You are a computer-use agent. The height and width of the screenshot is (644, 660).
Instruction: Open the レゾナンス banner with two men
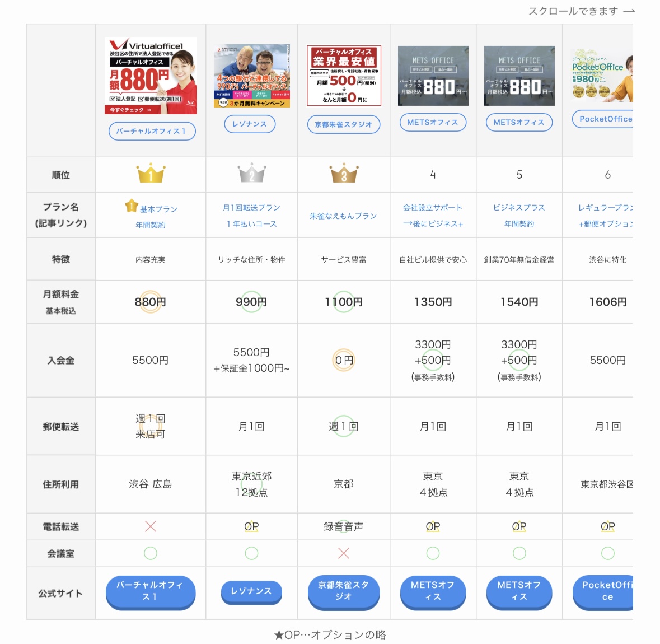[252, 76]
